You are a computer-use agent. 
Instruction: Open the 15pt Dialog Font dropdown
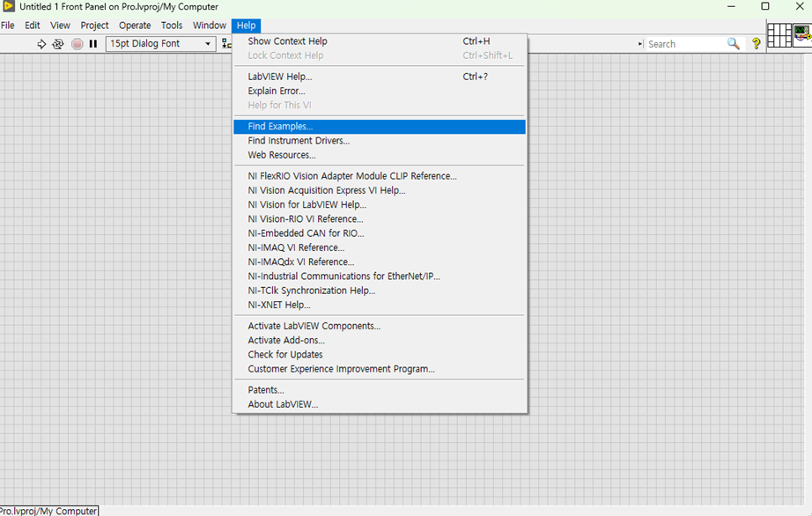(x=160, y=44)
